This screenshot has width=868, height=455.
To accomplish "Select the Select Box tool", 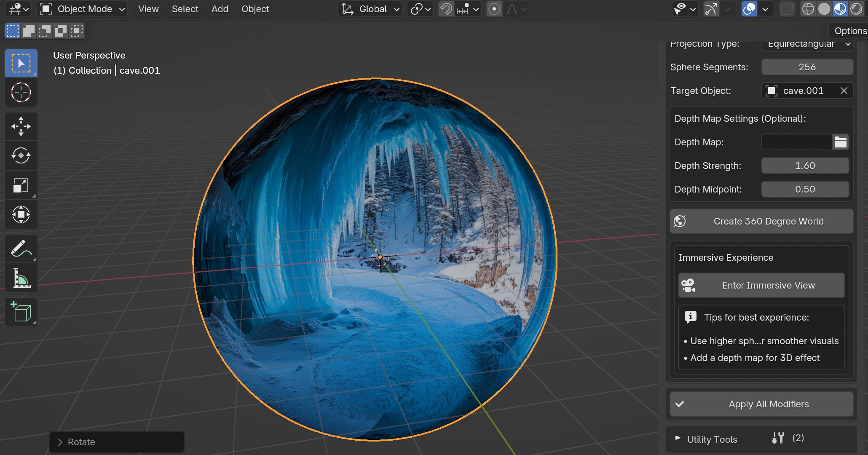I will (x=21, y=64).
